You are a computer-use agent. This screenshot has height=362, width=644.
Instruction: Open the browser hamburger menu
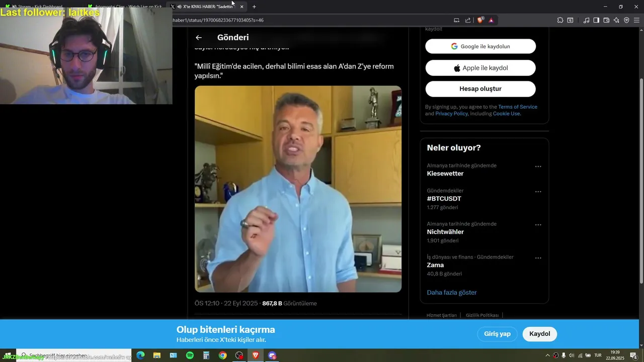coord(636,20)
